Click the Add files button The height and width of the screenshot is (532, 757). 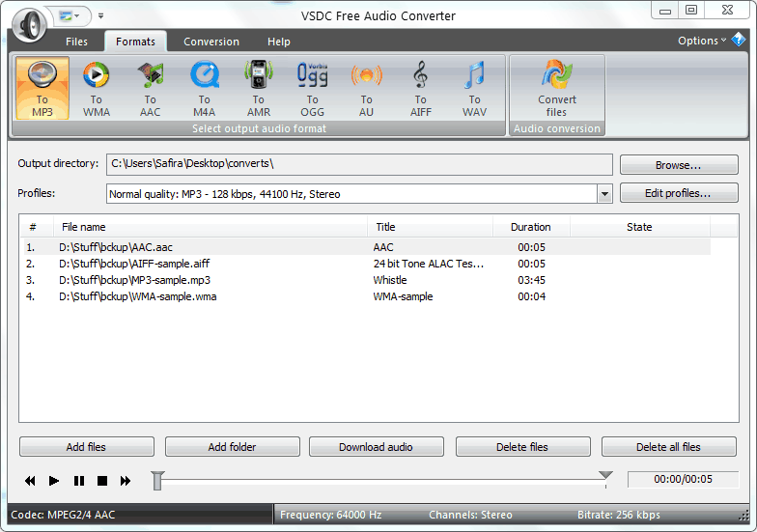(x=87, y=447)
